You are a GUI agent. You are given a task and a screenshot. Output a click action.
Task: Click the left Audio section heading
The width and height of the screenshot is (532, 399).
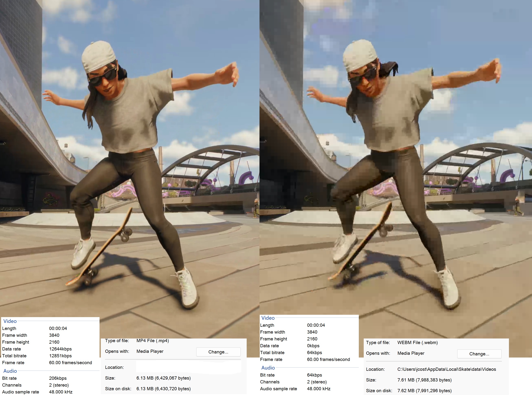[x=10, y=371]
